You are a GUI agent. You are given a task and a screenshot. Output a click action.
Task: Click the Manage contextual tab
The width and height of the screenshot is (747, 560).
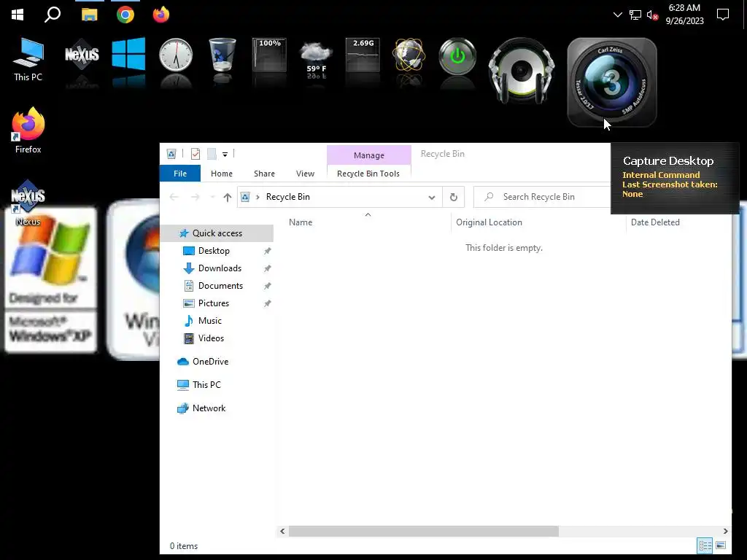368,155
